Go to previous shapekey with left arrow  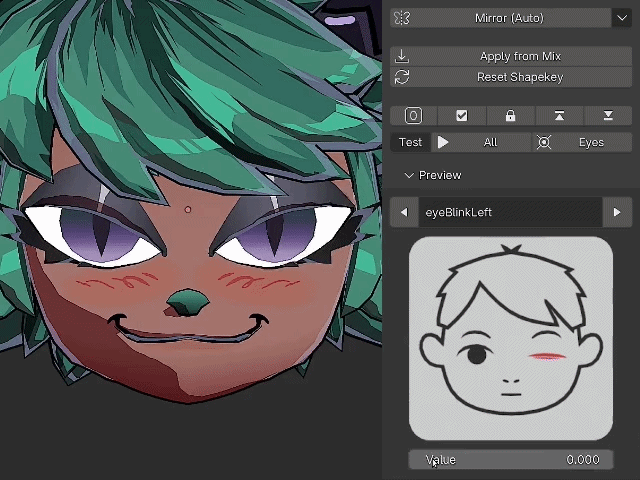pyautogui.click(x=404, y=212)
